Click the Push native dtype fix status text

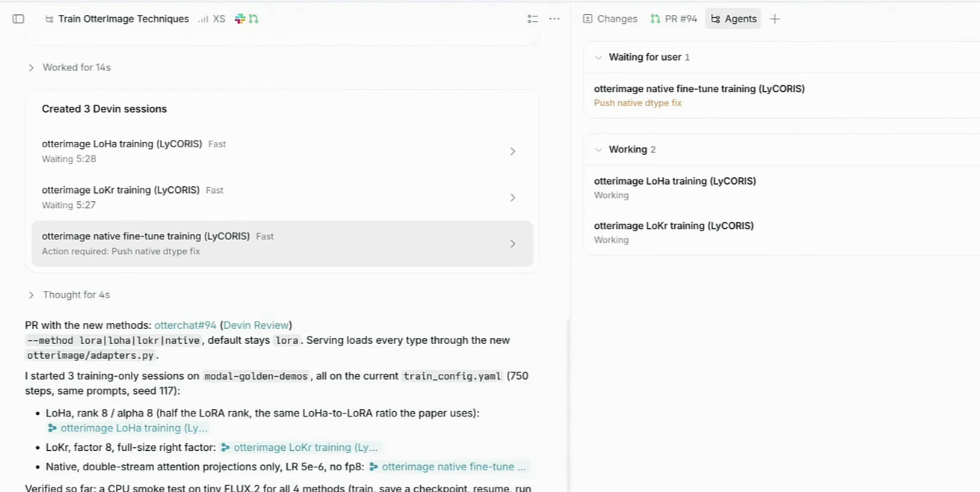point(638,103)
